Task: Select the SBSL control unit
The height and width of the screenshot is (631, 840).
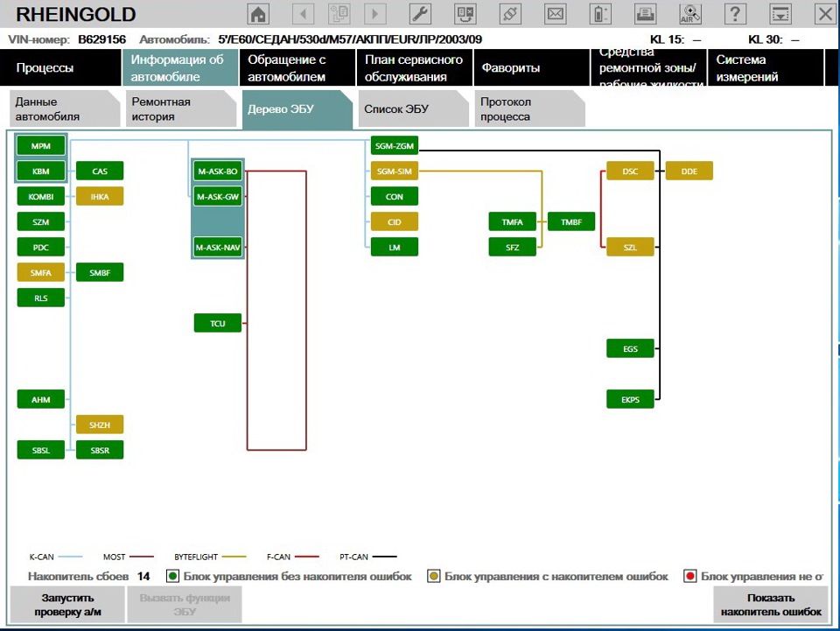Action: tap(41, 451)
